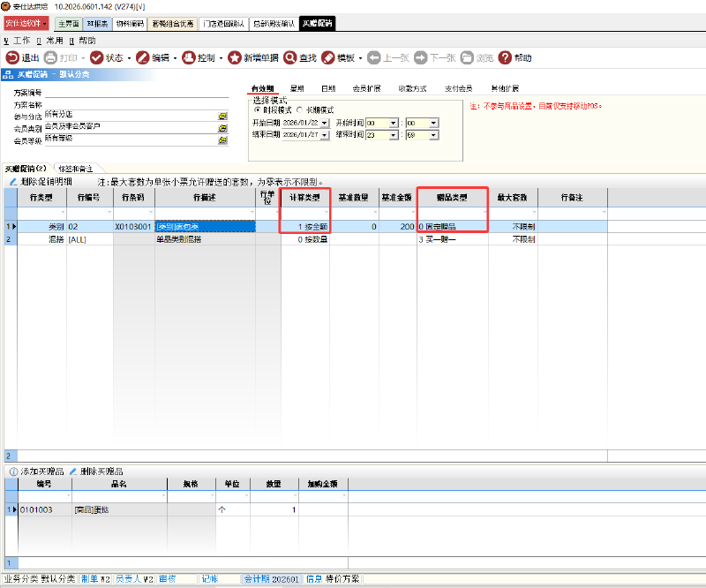The width and height of the screenshot is (706, 588).
Task: Switch to the BI报表 tab
Action: click(x=98, y=24)
